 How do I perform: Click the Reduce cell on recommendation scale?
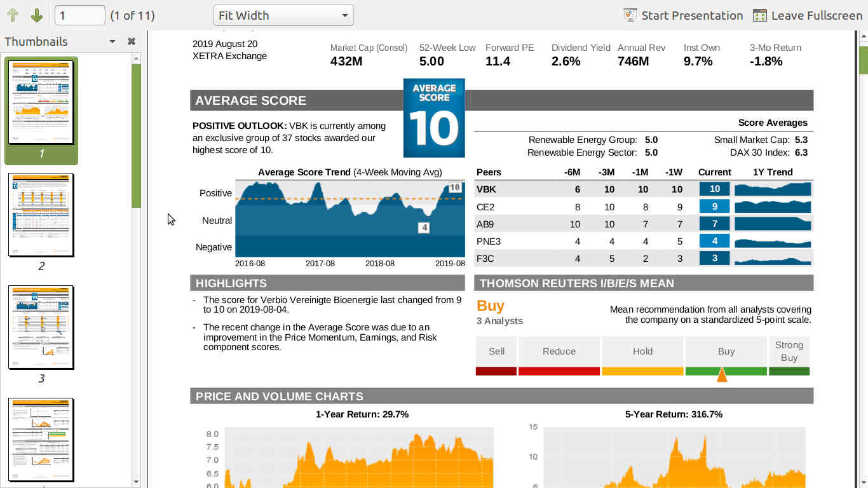click(559, 351)
